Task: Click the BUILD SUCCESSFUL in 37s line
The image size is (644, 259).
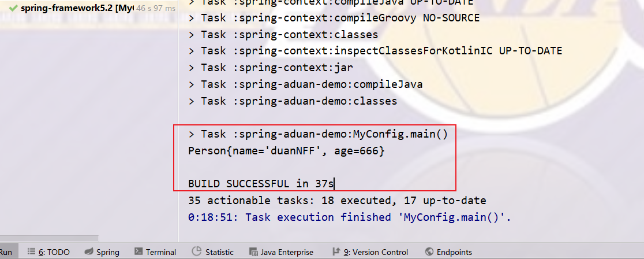Action: 261,184
